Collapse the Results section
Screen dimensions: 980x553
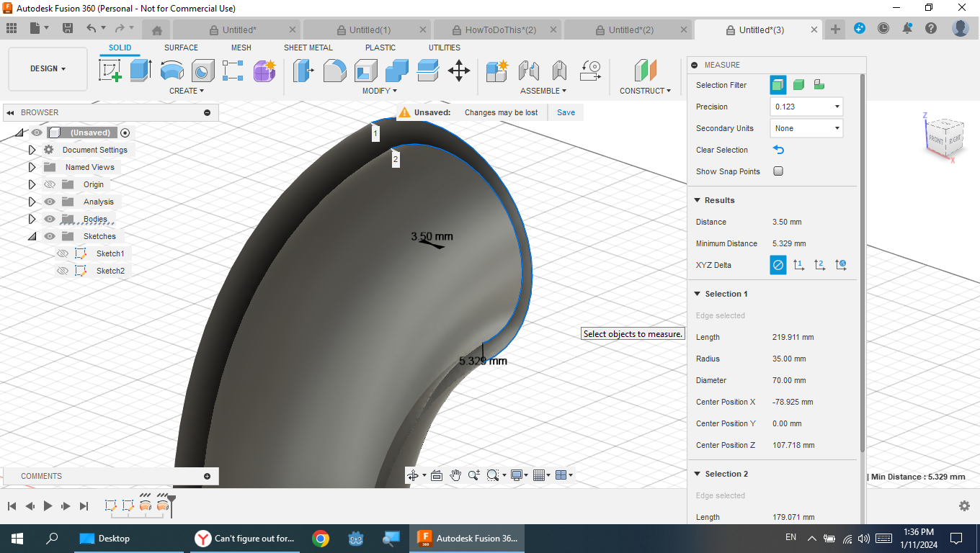point(697,200)
